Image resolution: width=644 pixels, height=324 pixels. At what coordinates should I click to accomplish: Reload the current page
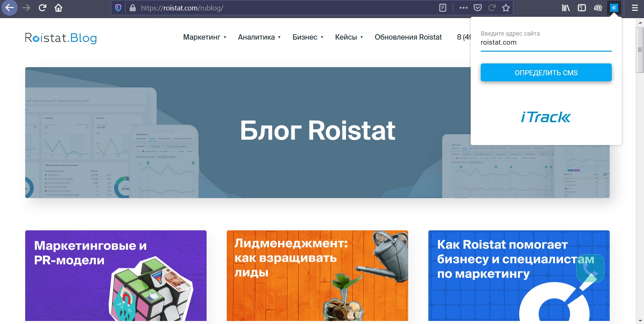click(x=42, y=7)
